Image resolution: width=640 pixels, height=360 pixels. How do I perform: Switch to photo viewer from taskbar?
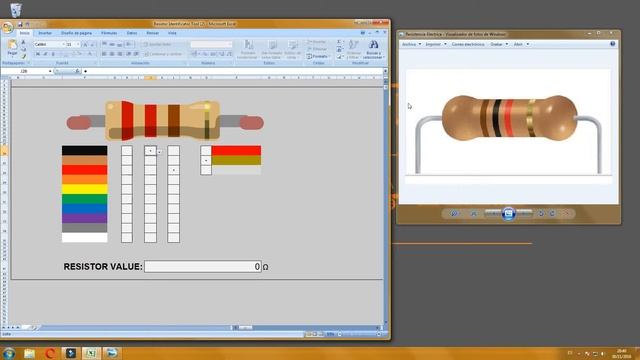(x=111, y=353)
